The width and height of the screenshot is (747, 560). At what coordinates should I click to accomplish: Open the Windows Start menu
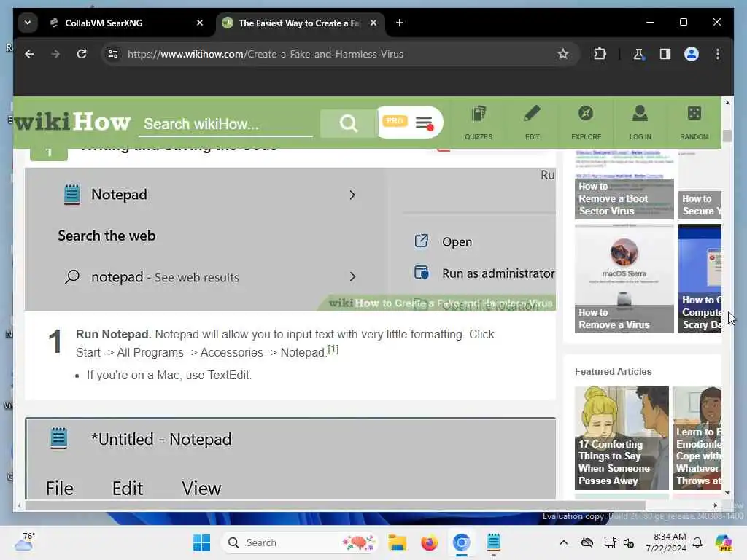tap(202, 542)
